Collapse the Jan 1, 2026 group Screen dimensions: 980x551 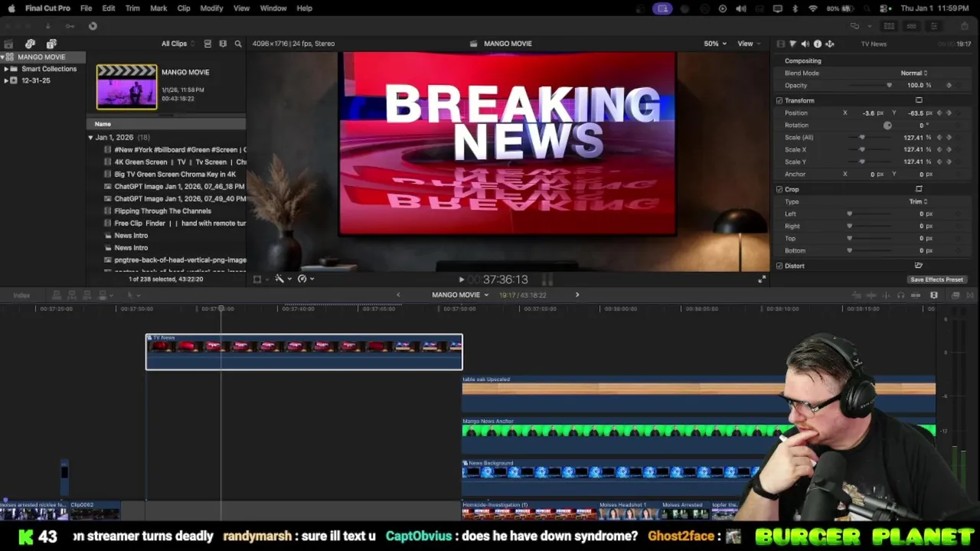pos(90,138)
